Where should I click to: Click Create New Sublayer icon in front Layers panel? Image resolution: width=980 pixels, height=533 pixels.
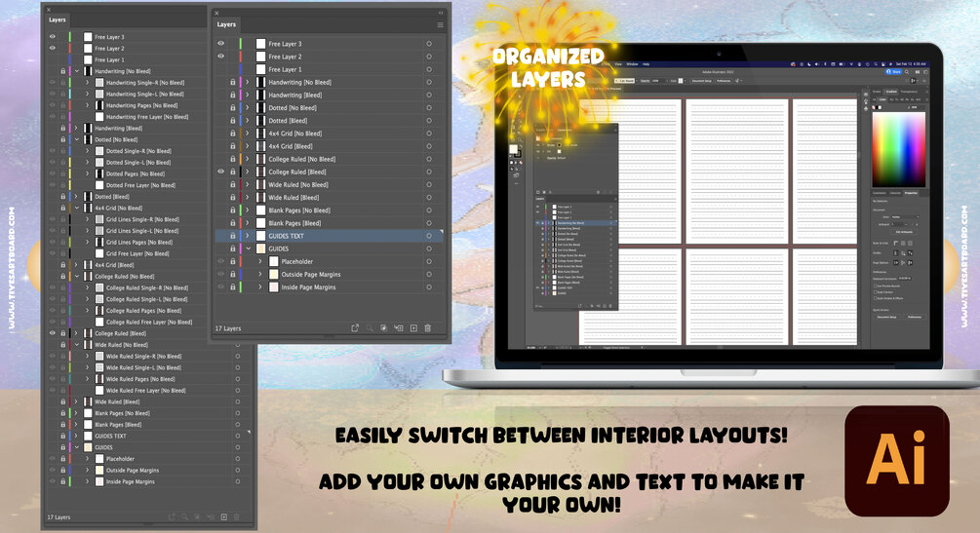[x=398, y=328]
